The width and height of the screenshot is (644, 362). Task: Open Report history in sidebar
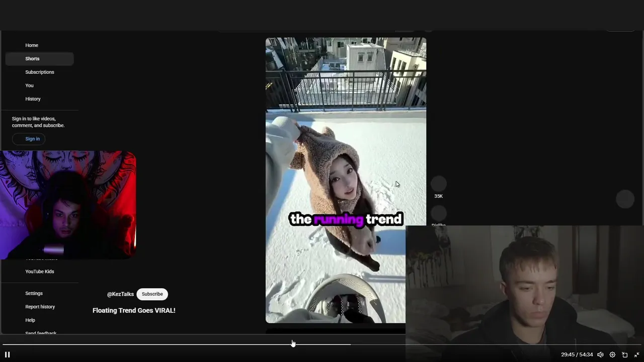click(40, 307)
